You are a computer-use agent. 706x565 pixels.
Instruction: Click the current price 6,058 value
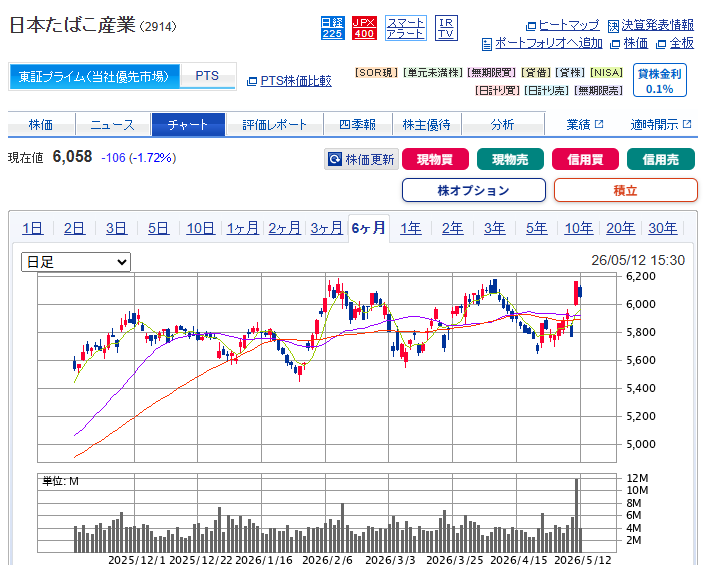(x=72, y=157)
